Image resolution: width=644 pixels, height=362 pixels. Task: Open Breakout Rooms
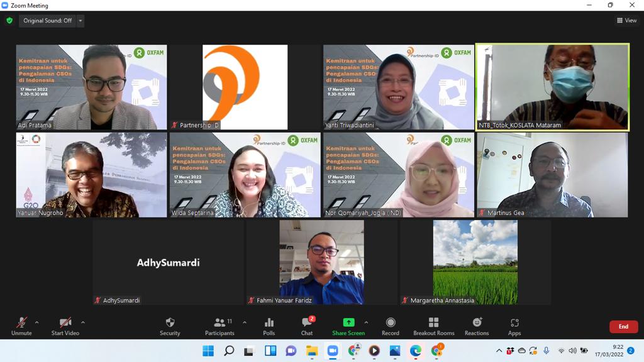point(433,326)
